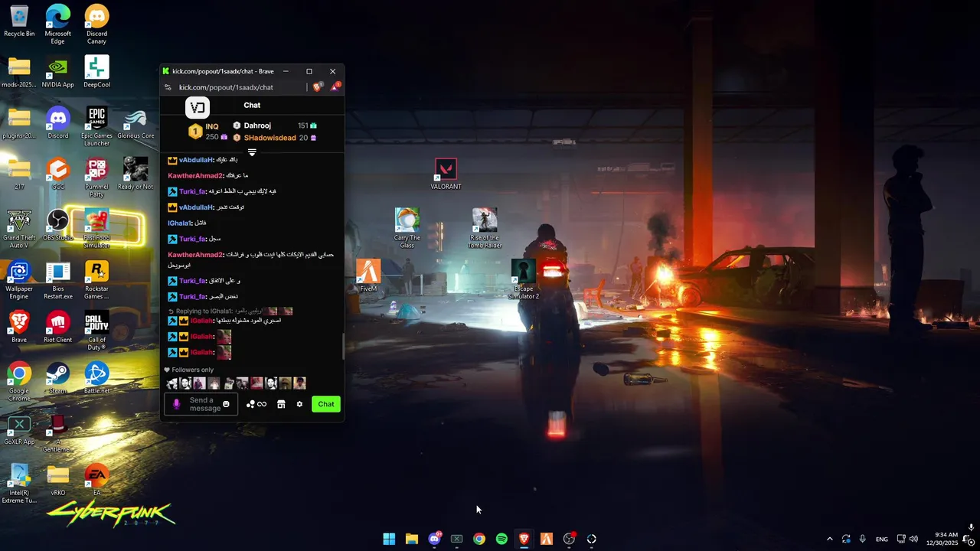Click the green Chat send button

[x=326, y=404]
